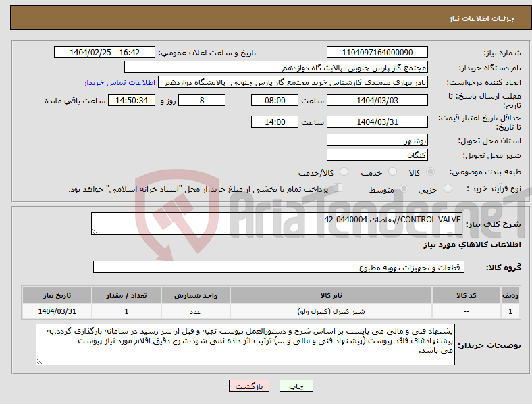
Task: Click the need date cell 1404/03/31 in table
Action: coord(57,311)
